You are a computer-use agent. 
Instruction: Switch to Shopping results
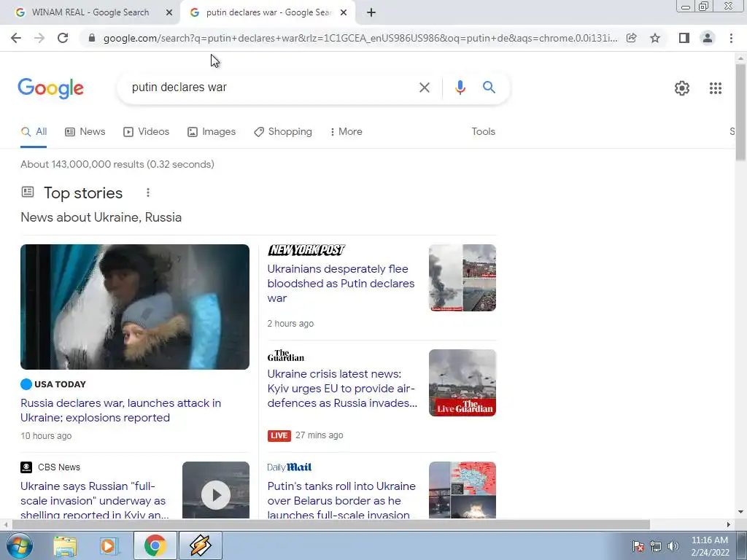tap(283, 132)
